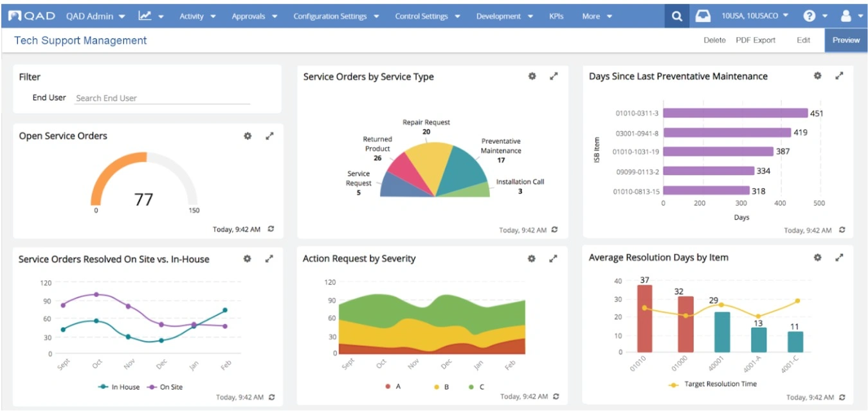Open the inbox tray icon

(703, 17)
